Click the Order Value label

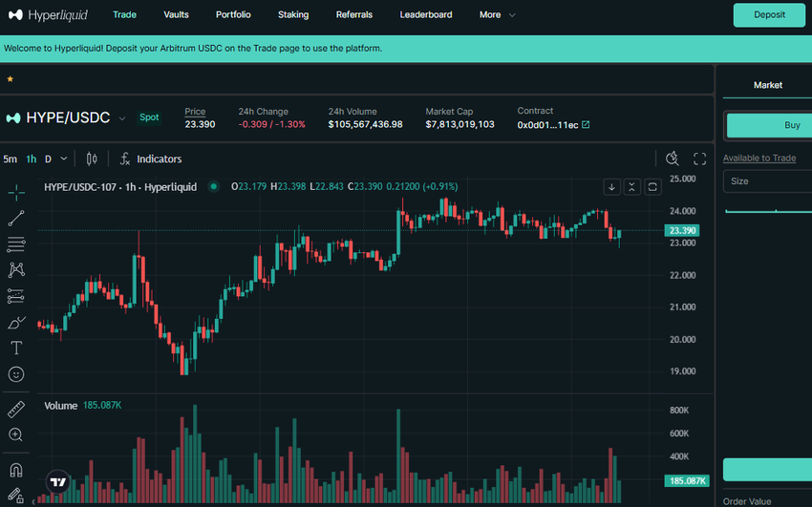(x=747, y=501)
